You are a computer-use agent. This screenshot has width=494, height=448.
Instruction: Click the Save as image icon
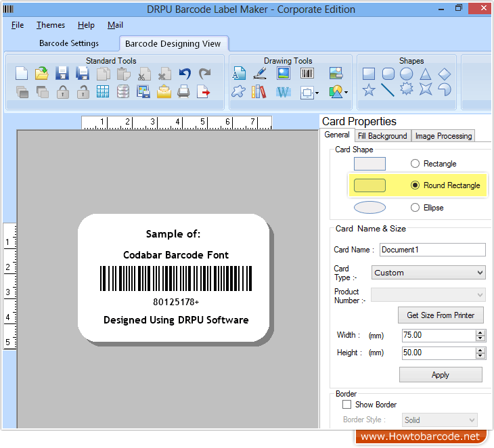click(x=143, y=92)
